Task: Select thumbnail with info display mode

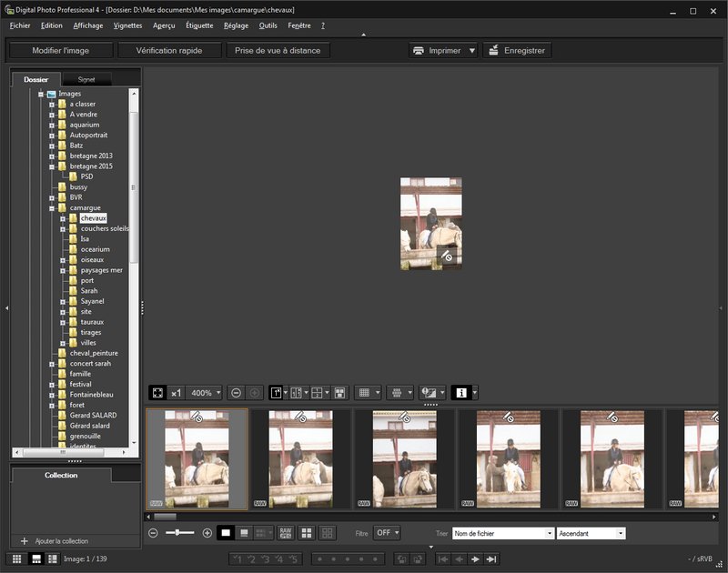Action: [x=244, y=533]
